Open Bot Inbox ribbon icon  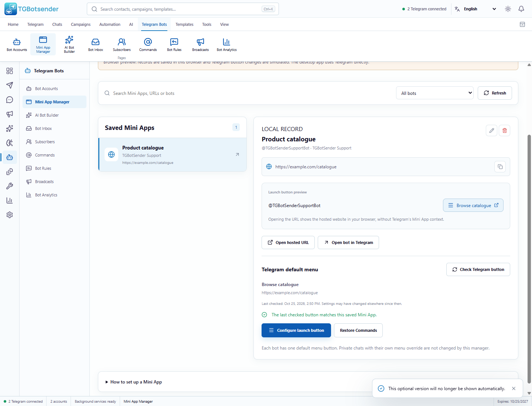[96, 44]
